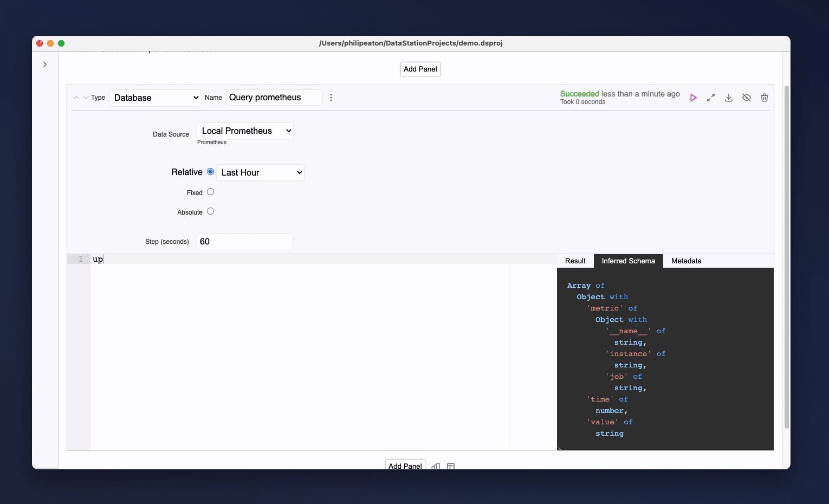The width and height of the screenshot is (829, 504).
Task: Click the "'__name__' of" schema line
Action: 635,331
